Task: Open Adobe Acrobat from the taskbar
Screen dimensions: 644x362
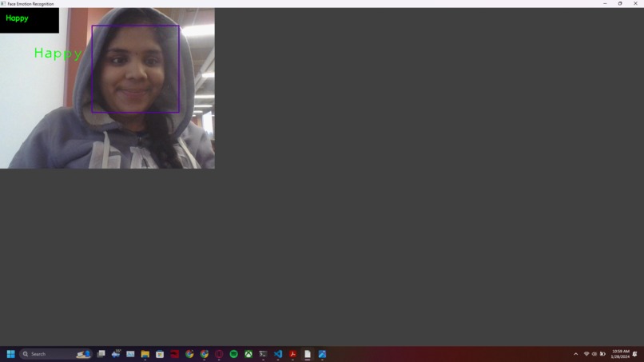Action: 293,354
